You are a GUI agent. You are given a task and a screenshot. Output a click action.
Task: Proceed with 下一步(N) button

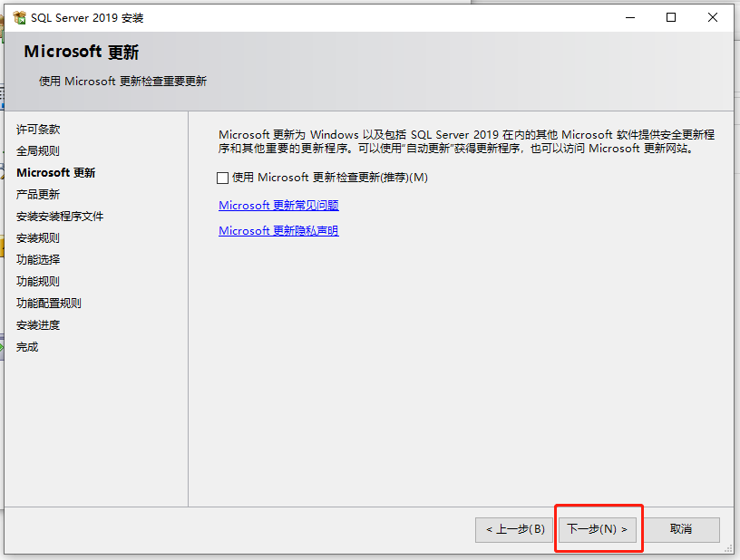point(598,529)
